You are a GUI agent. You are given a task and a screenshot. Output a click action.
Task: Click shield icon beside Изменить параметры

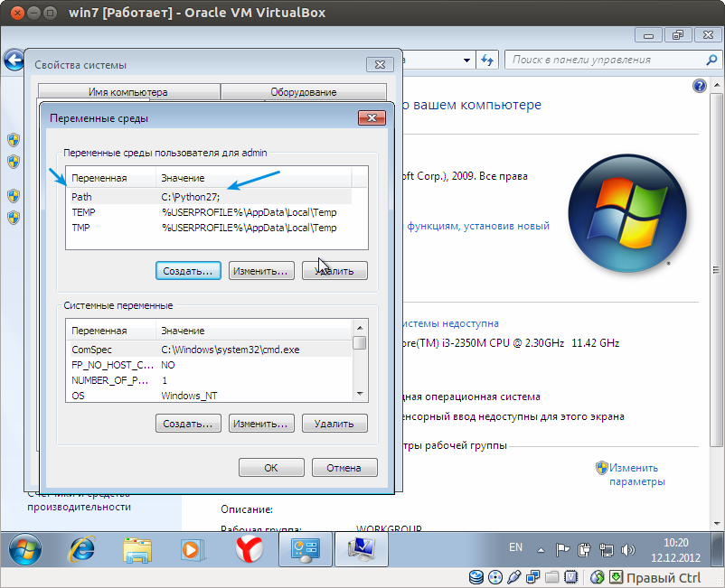coord(601,468)
